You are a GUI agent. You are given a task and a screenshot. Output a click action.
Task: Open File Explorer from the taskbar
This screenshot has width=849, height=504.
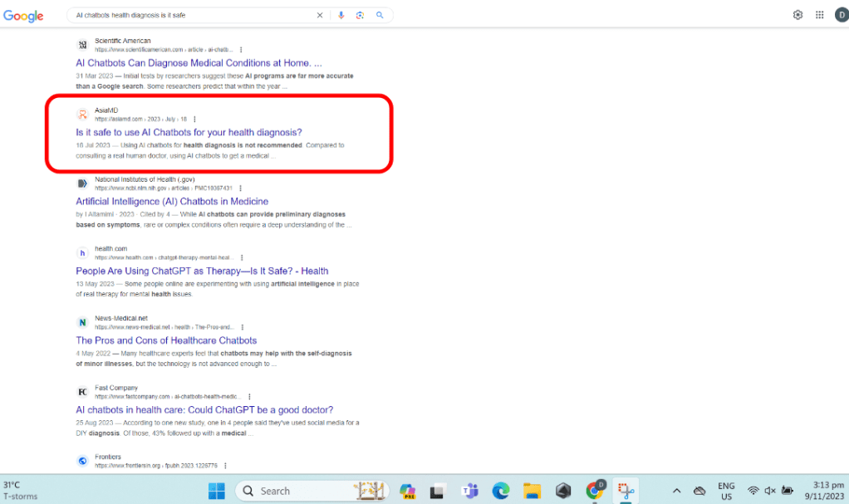tap(532, 491)
